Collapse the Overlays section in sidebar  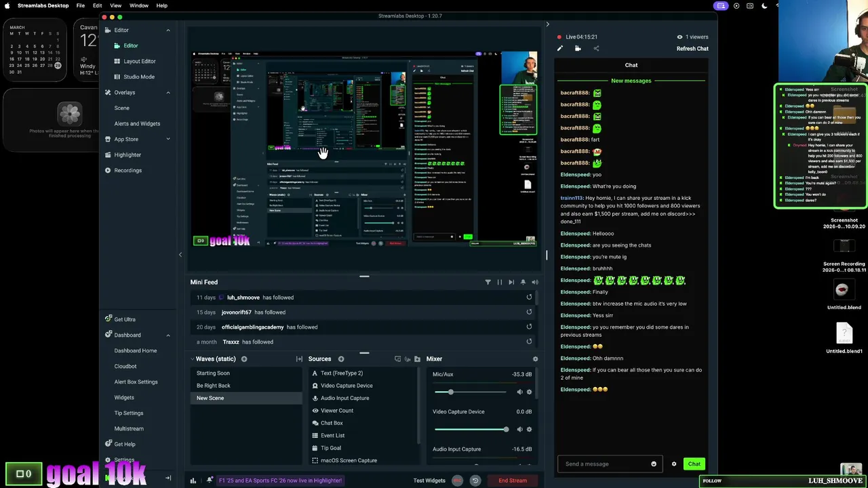[x=168, y=92]
